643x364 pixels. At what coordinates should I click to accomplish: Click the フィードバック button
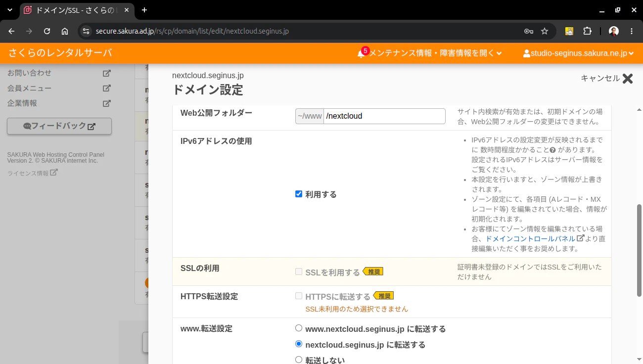[x=59, y=126]
